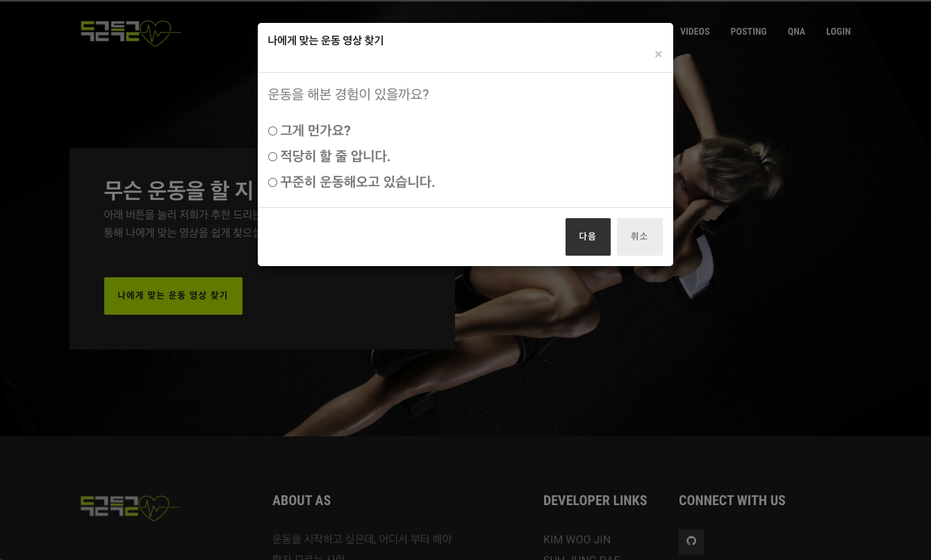Select the '적당히 할 줄 압니다.' radio option
Screen dimensions: 931x560
[x=272, y=157]
